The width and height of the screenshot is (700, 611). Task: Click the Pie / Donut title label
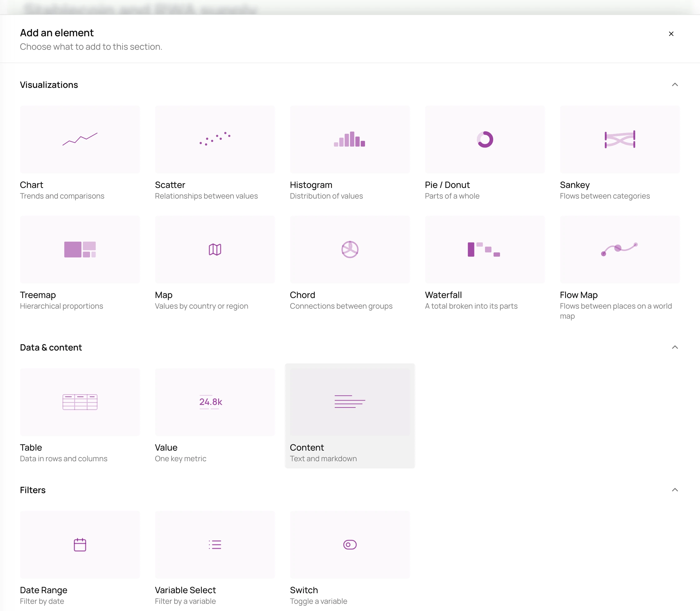[447, 185]
